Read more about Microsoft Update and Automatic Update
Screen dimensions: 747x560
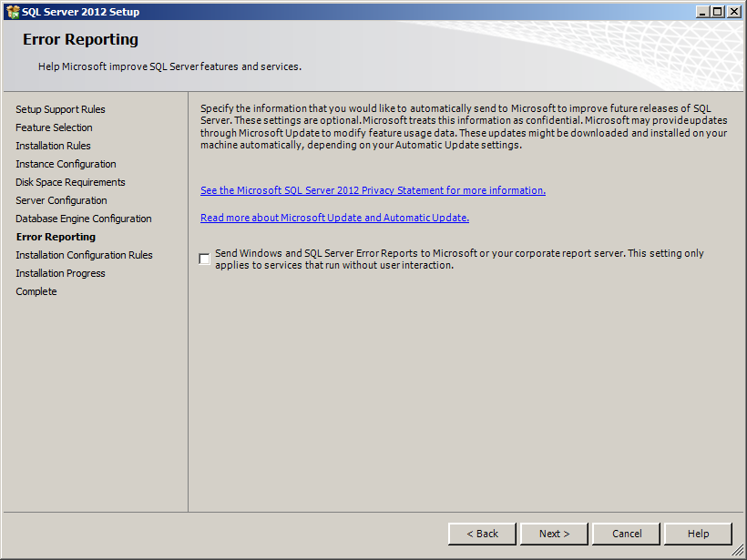(334, 218)
